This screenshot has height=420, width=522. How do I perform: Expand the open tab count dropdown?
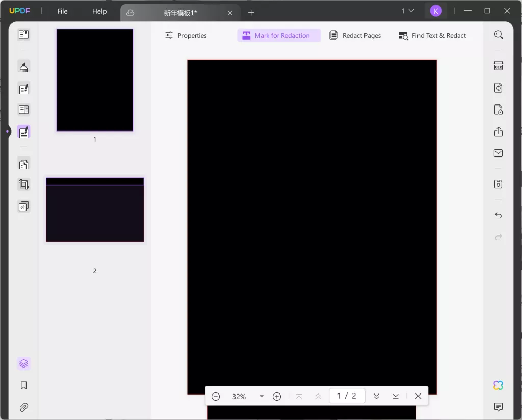[x=407, y=11]
